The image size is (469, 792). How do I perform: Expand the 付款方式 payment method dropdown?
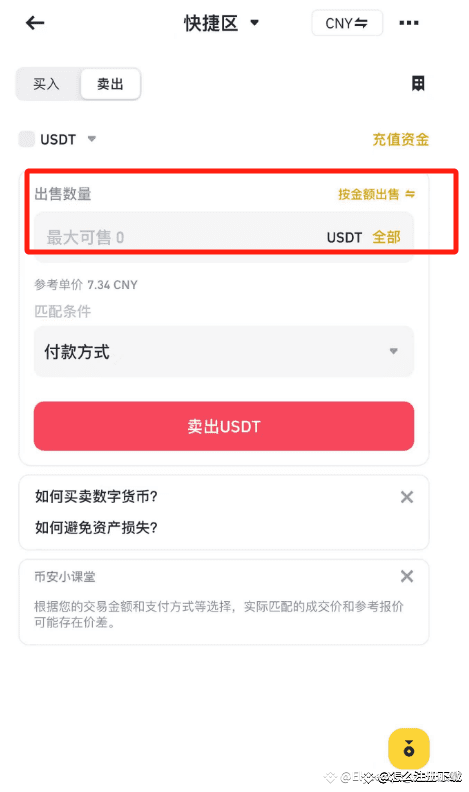pos(224,352)
